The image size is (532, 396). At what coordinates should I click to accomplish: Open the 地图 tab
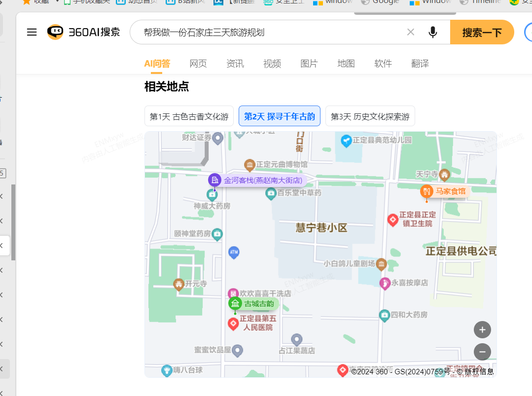[346, 64]
